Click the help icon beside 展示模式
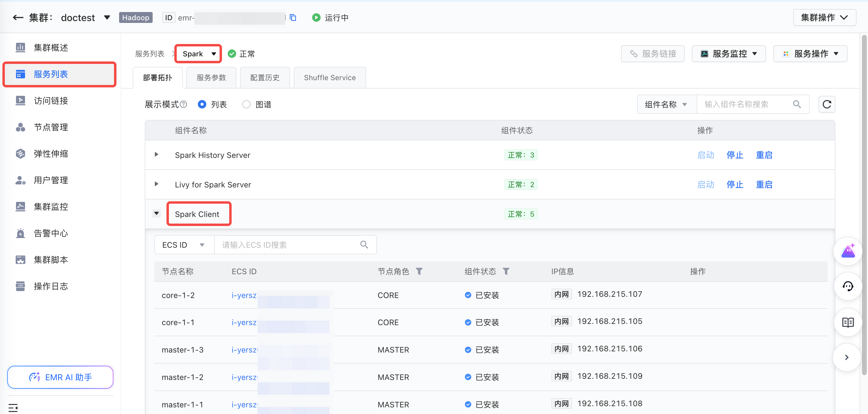Image resolution: width=868 pixels, height=414 pixels. pos(184,104)
